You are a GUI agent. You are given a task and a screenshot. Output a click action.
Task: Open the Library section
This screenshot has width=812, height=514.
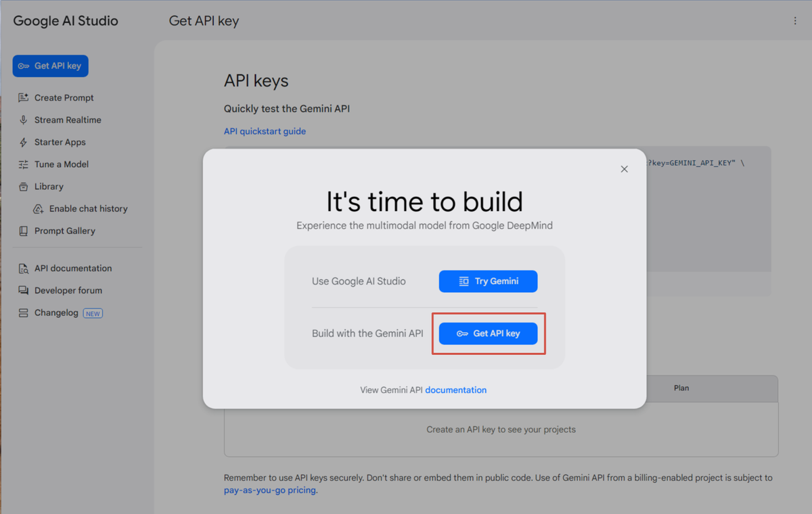[49, 187]
